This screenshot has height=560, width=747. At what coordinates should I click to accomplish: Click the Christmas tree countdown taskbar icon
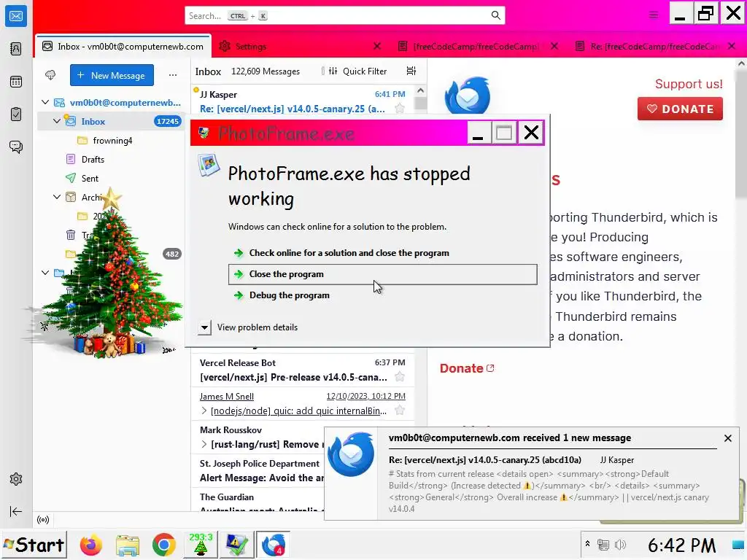click(x=201, y=545)
